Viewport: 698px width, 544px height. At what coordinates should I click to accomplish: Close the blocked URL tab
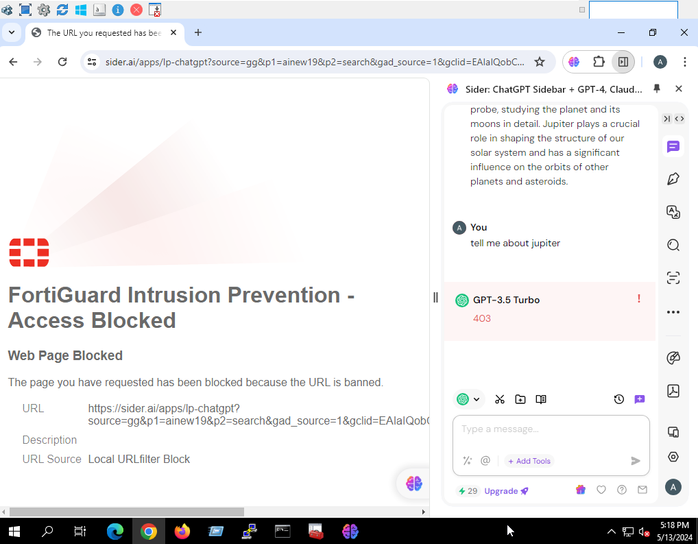174,32
